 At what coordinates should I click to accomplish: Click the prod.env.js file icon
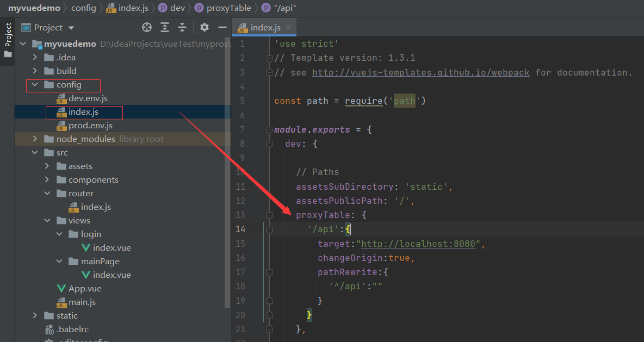[x=61, y=125]
